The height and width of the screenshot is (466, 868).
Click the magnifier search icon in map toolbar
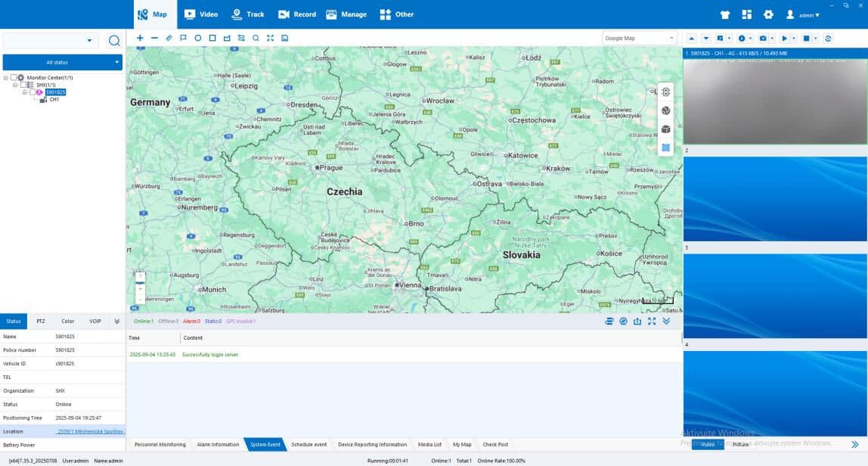[x=256, y=39]
